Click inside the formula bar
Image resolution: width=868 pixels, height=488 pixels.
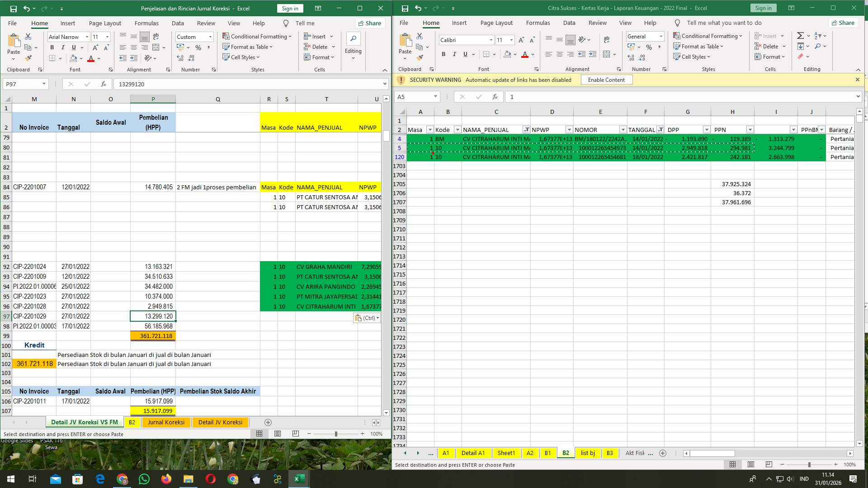click(x=249, y=84)
